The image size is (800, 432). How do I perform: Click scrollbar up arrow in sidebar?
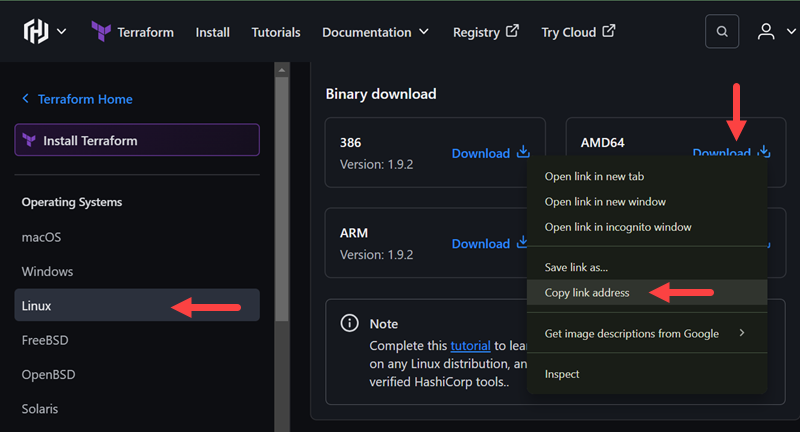pyautogui.click(x=282, y=70)
